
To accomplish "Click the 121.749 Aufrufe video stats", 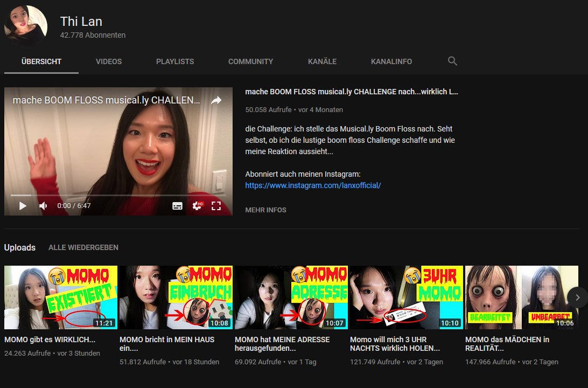I will click(x=396, y=362).
